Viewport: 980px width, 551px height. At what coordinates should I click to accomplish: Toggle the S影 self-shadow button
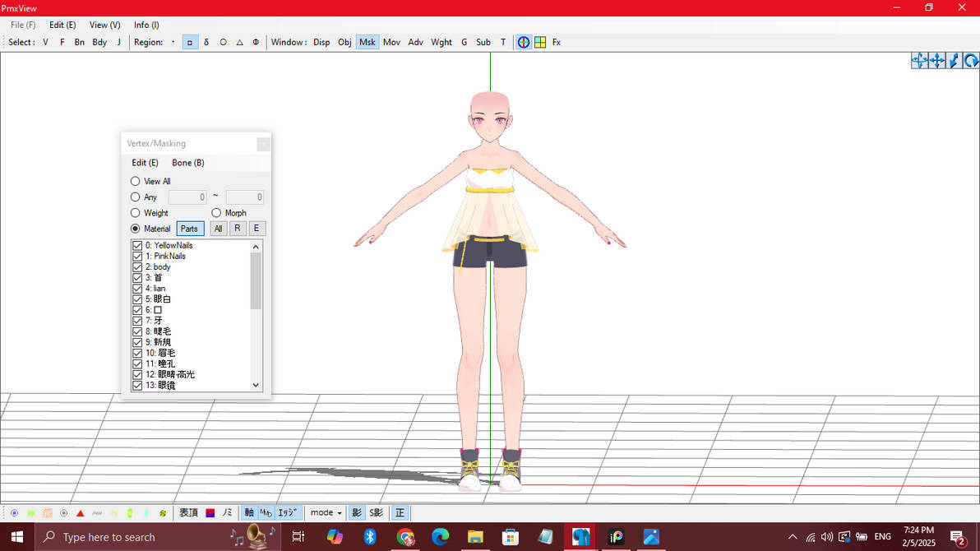(x=377, y=513)
